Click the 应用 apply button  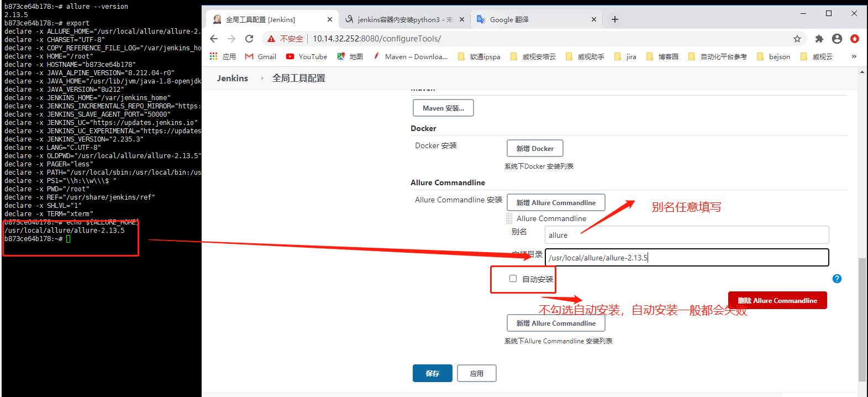tap(477, 373)
